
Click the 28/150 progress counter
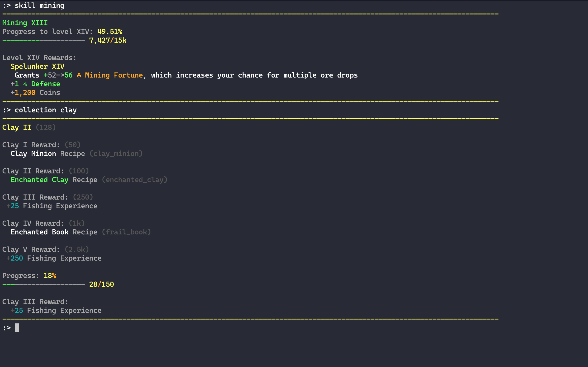pyautogui.click(x=101, y=284)
